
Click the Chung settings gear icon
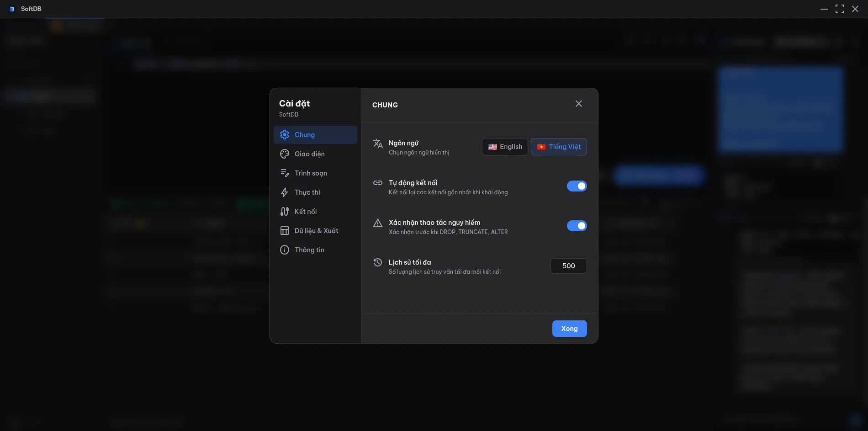pos(285,134)
